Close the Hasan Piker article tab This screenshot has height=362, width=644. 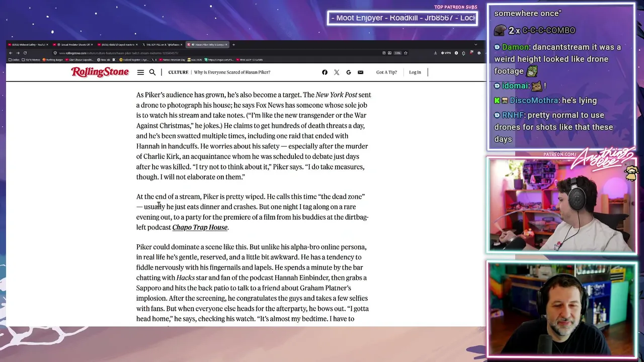click(x=226, y=45)
